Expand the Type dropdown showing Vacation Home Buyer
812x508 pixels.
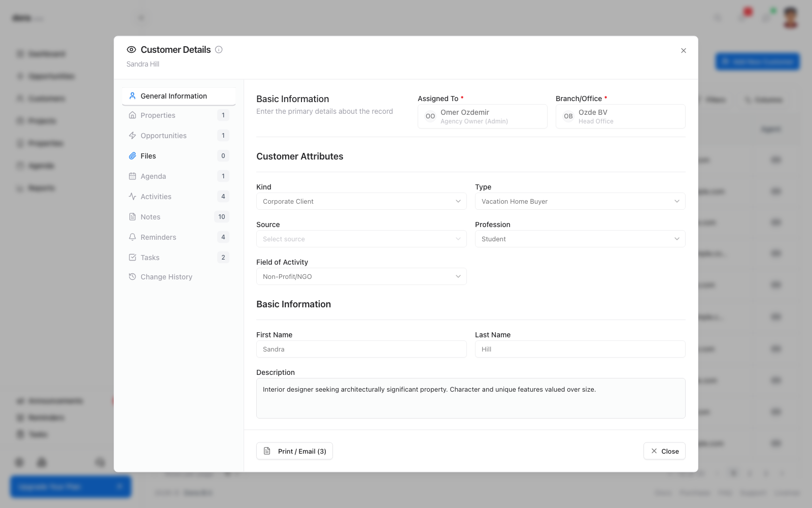[580, 201]
